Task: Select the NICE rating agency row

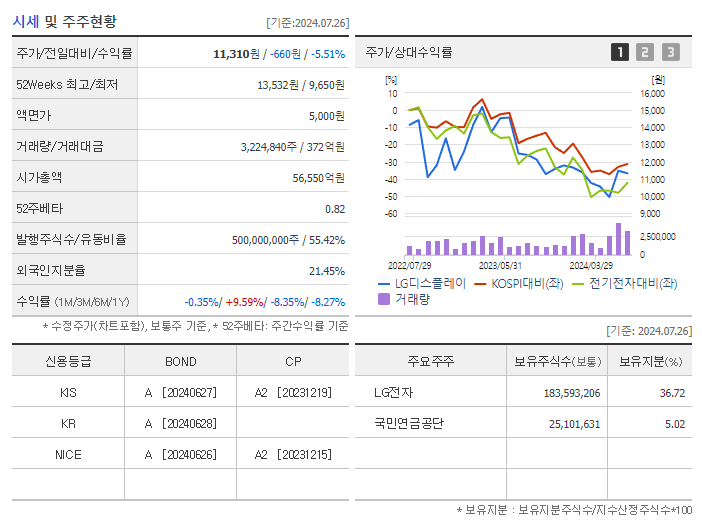Action: coord(180,454)
